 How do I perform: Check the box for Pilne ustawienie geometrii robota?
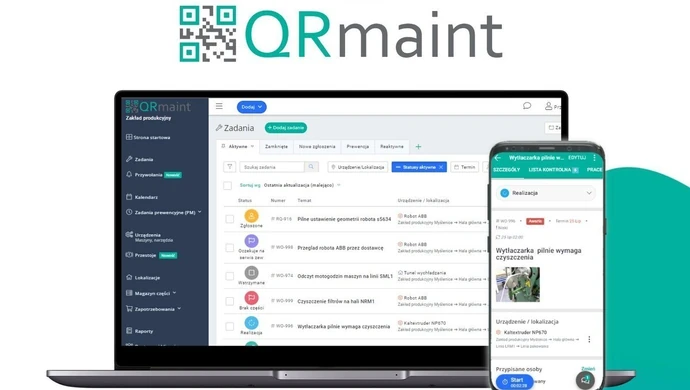(230, 219)
